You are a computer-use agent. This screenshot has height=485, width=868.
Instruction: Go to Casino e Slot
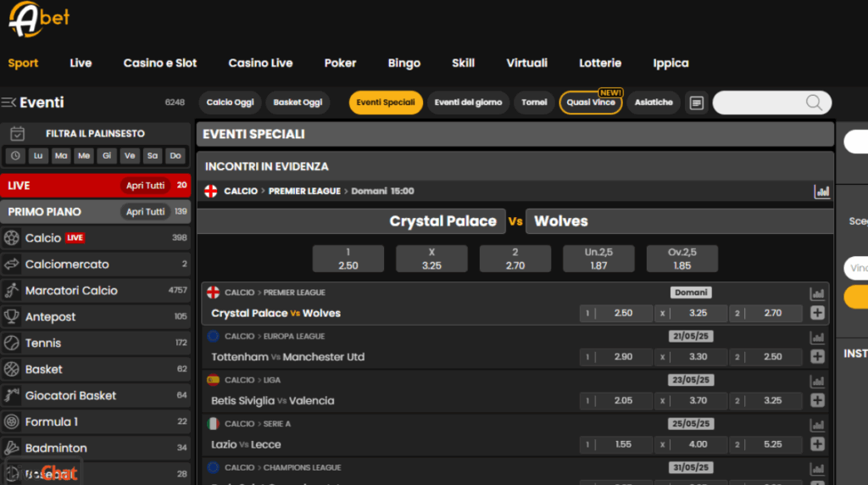pyautogui.click(x=160, y=63)
